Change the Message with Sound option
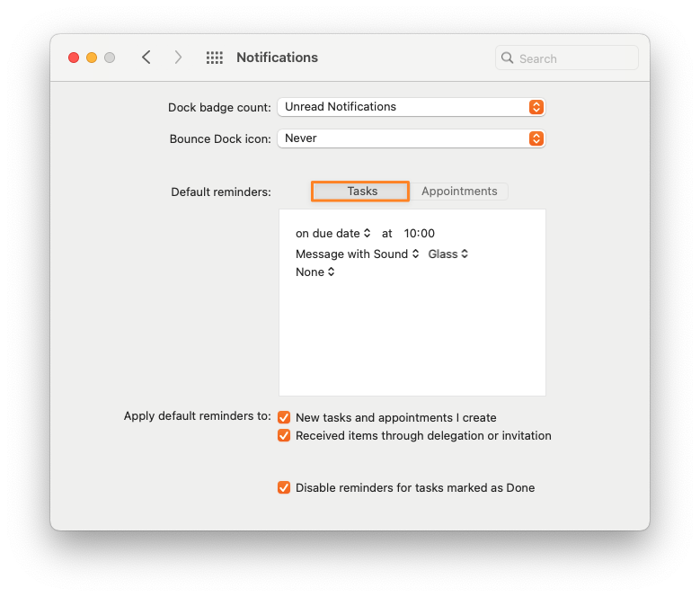This screenshot has width=700, height=597. pos(357,254)
